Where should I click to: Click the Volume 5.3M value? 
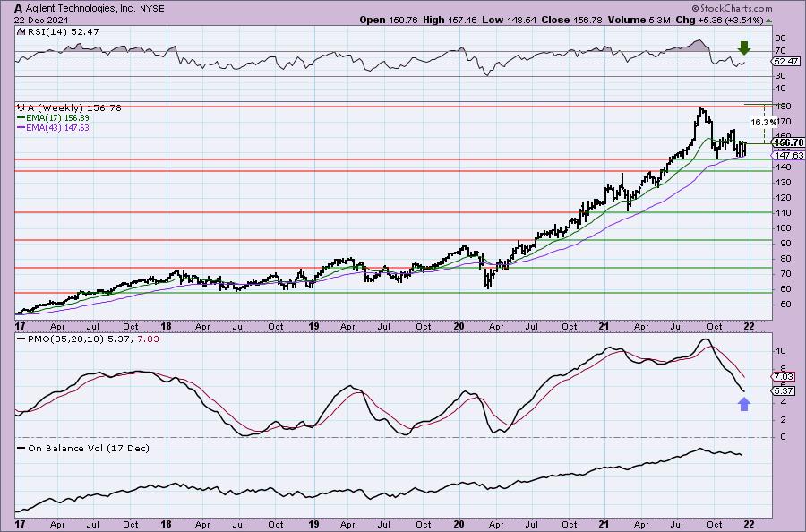(x=637, y=20)
